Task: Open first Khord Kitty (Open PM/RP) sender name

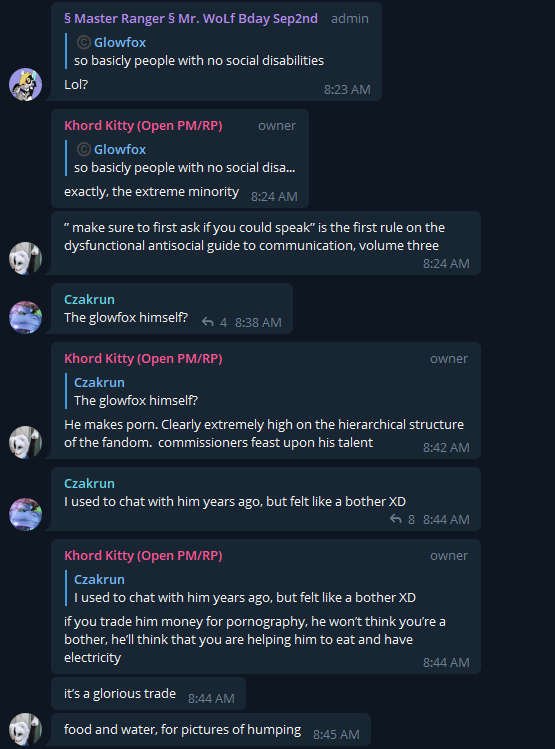Action: point(143,126)
